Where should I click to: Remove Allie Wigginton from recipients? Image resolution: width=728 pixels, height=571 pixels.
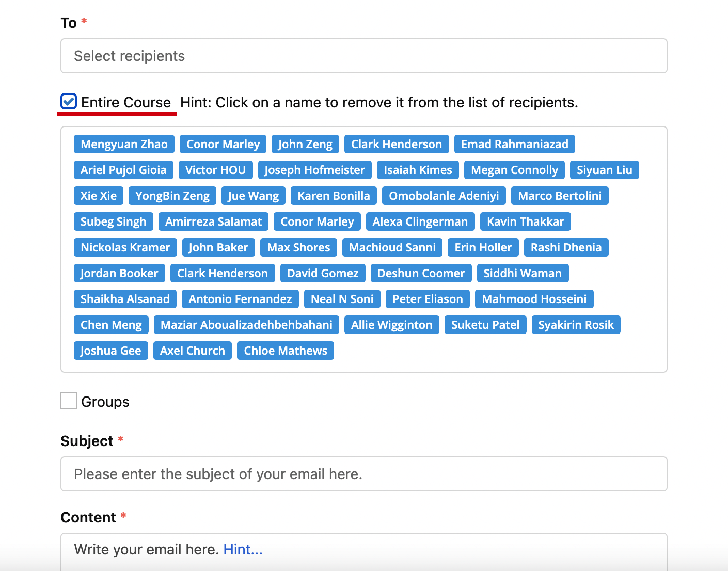[x=392, y=325]
